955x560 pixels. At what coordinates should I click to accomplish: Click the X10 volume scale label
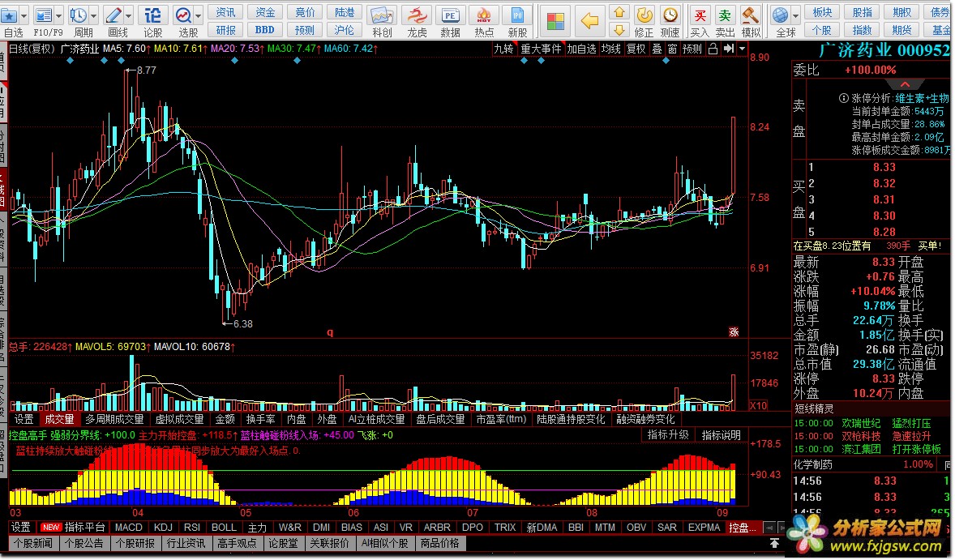(758, 405)
